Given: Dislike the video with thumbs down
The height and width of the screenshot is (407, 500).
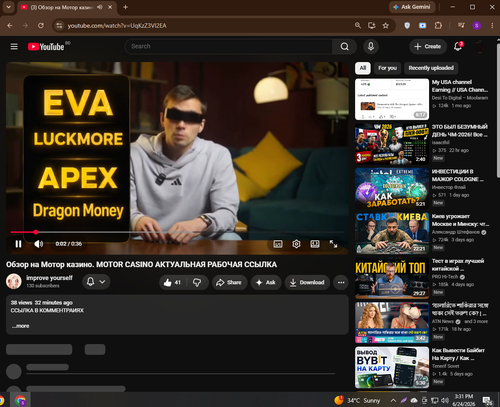Looking at the screenshot, I should 197,282.
